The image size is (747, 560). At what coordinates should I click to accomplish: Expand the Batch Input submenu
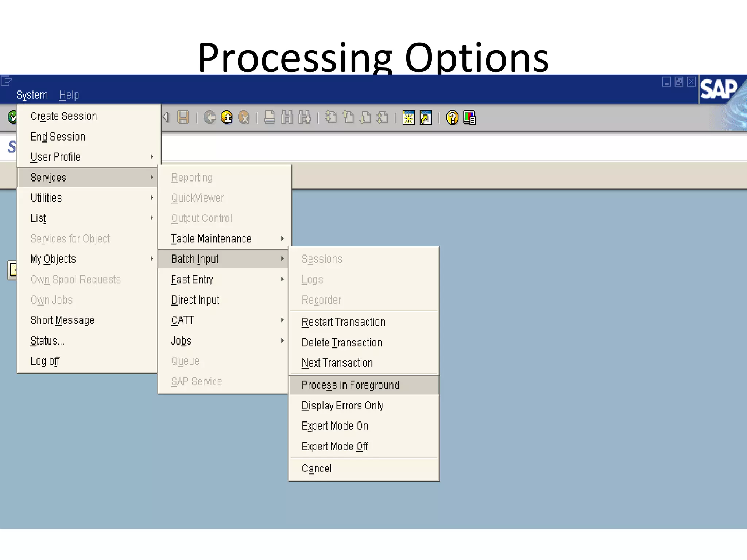pos(223,259)
